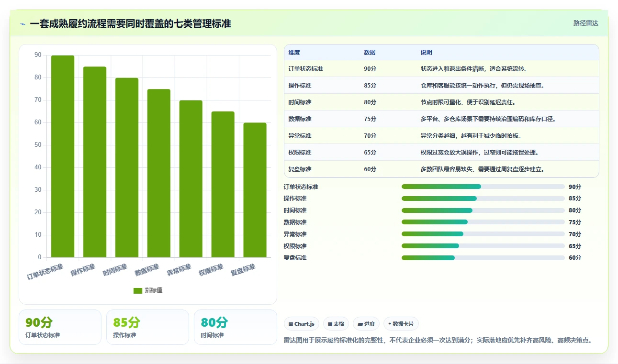
Task: Click the 时间标准 progress bar at 80分
Action: tap(483, 210)
